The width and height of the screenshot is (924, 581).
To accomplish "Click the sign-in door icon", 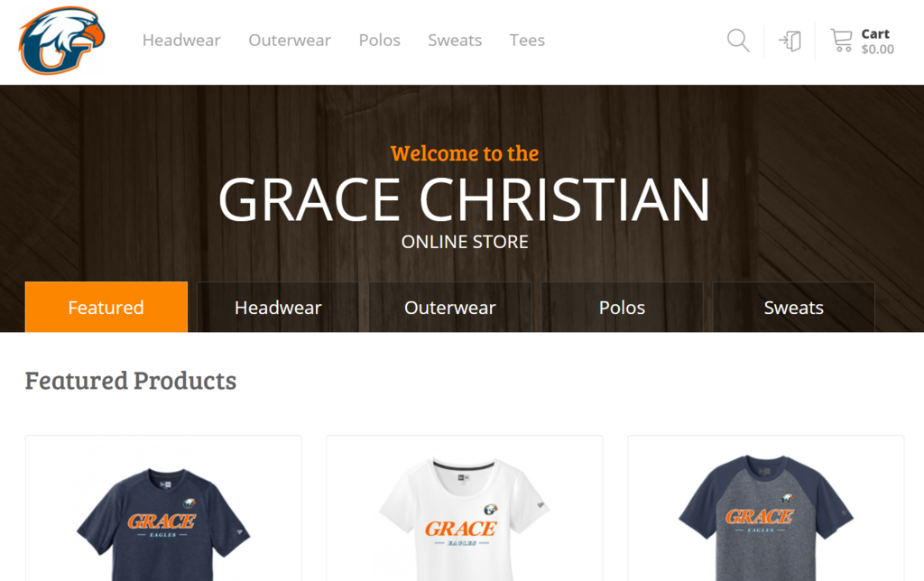I will 790,41.
